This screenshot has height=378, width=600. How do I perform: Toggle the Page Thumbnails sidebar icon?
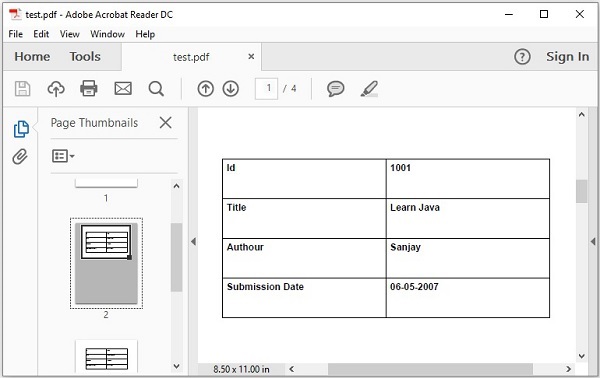pos(21,129)
